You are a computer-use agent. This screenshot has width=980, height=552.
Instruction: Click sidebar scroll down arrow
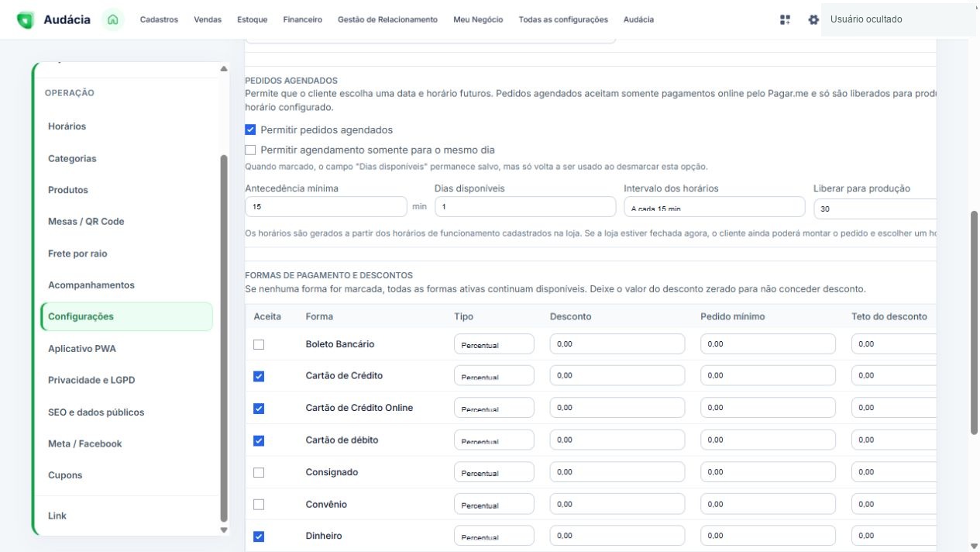coord(224,530)
